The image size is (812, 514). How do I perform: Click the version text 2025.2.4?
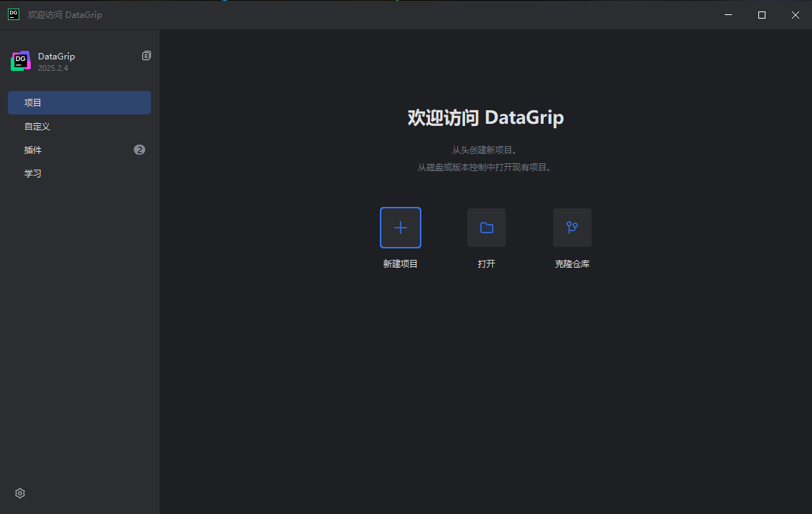(53, 68)
